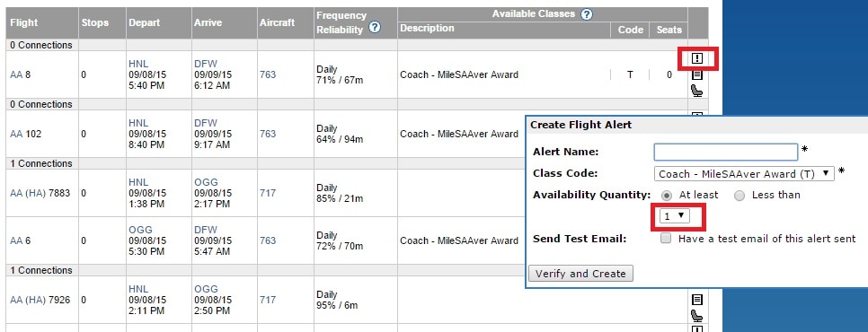Screen dimensions: 868x332
Task: Click the Code sub-header
Action: pyautogui.click(x=630, y=30)
